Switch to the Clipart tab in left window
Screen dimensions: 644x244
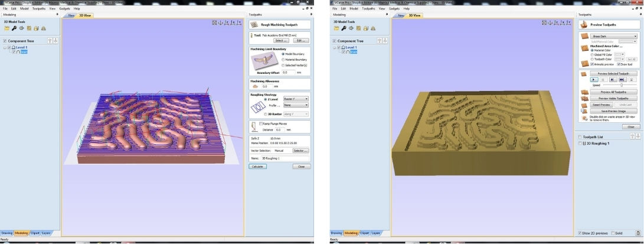[x=35, y=233]
